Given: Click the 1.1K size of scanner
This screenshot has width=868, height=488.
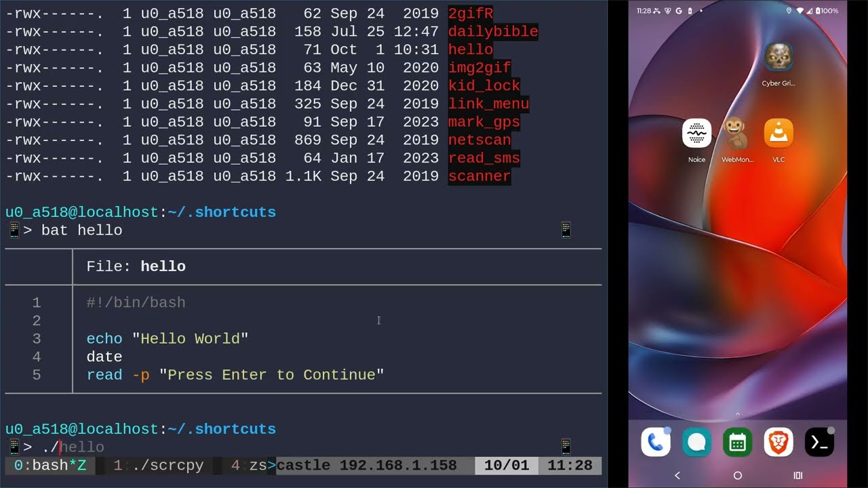Looking at the screenshot, I should [x=303, y=176].
